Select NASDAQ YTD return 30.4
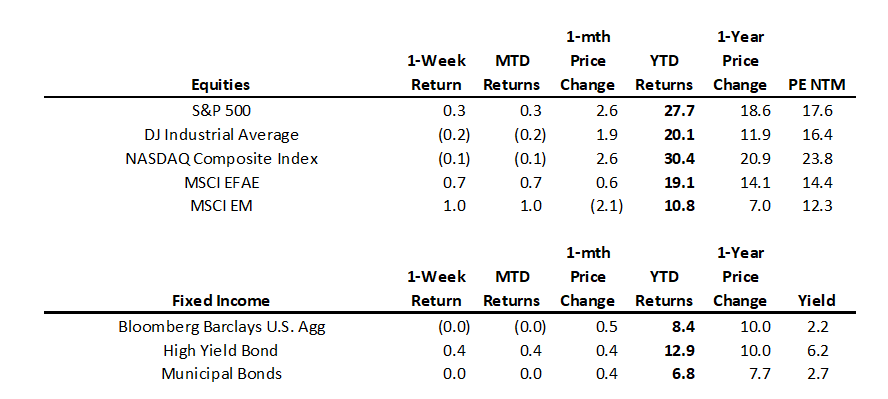The width and height of the screenshot is (888, 399). [x=678, y=158]
